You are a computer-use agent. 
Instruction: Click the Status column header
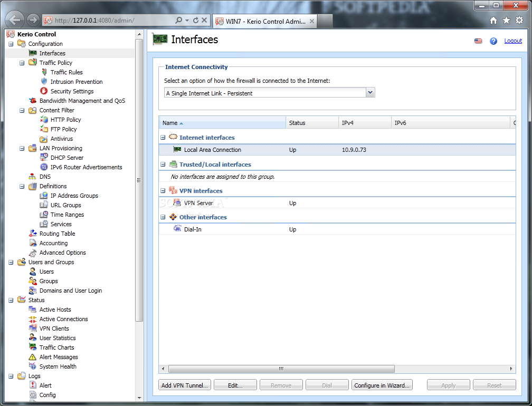tap(312, 123)
